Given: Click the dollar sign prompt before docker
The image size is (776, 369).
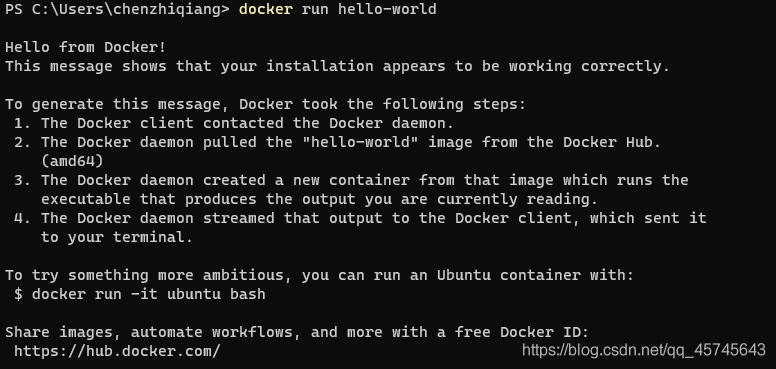Looking at the screenshot, I should point(18,294).
